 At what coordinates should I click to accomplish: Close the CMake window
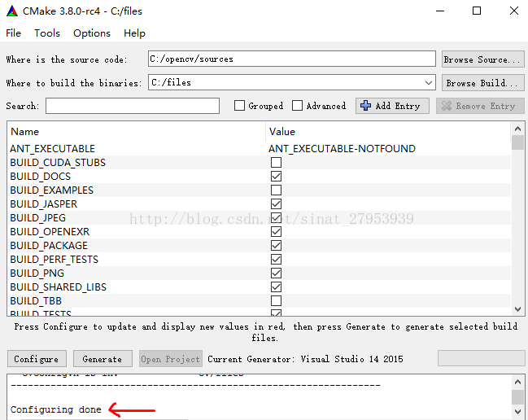(x=514, y=11)
